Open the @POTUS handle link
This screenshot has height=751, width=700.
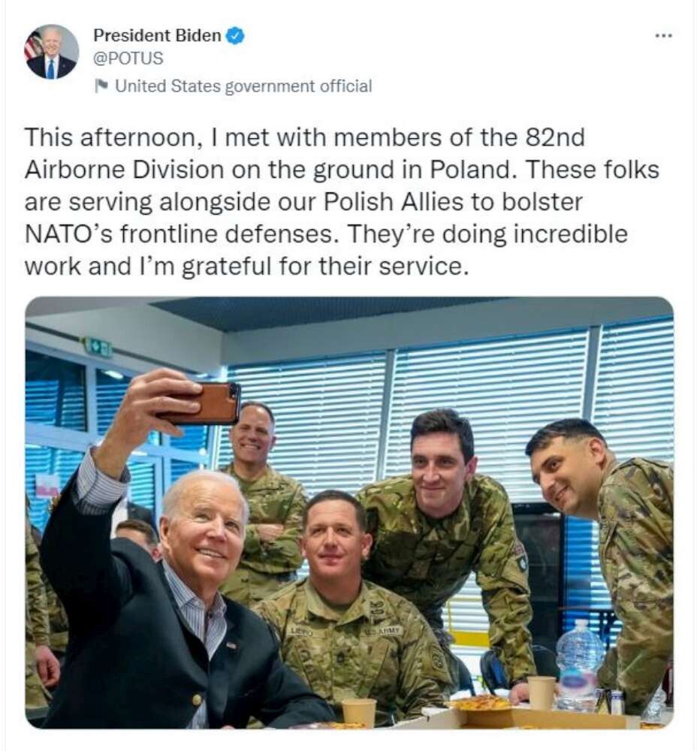click(128, 58)
